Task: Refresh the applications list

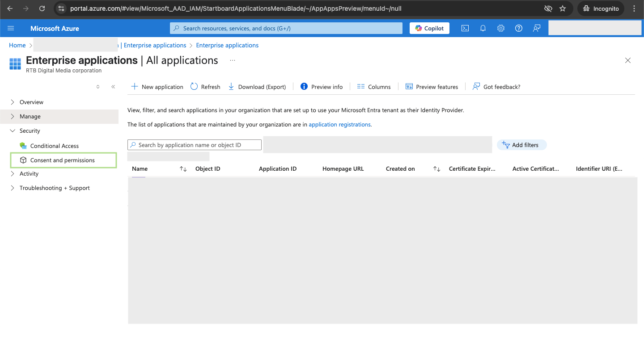Action: 205,87
